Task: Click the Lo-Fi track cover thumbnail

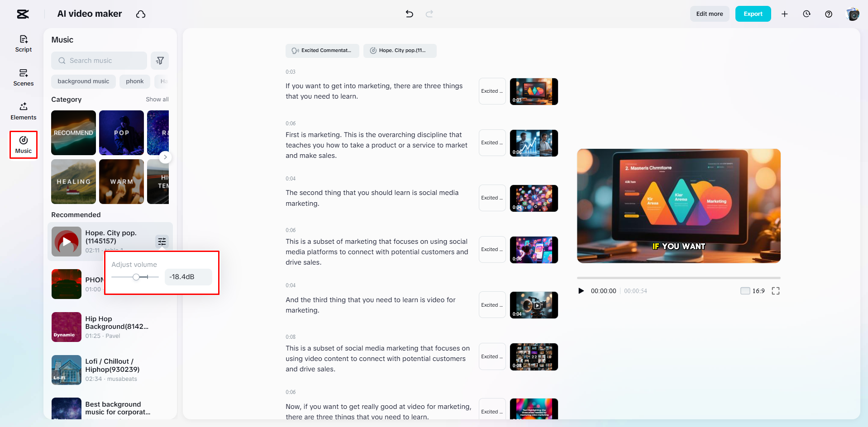Action: coord(67,370)
